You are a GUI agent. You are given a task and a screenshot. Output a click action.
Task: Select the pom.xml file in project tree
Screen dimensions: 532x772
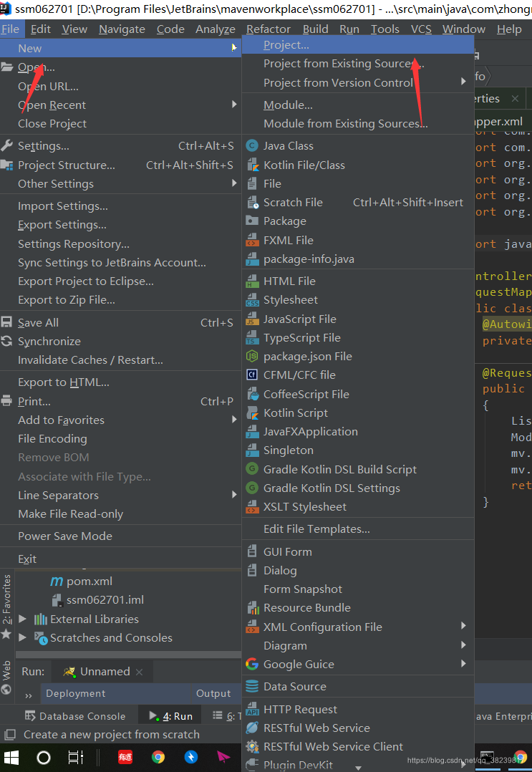82,582
